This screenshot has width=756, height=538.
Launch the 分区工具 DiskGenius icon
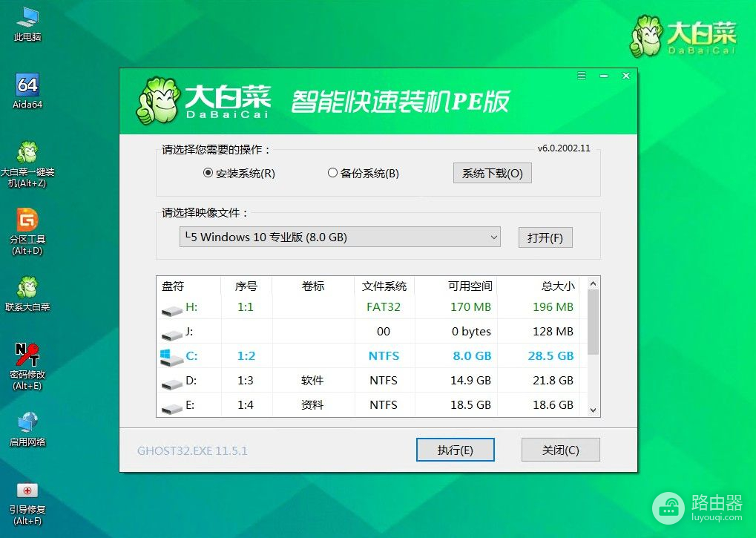click(27, 232)
